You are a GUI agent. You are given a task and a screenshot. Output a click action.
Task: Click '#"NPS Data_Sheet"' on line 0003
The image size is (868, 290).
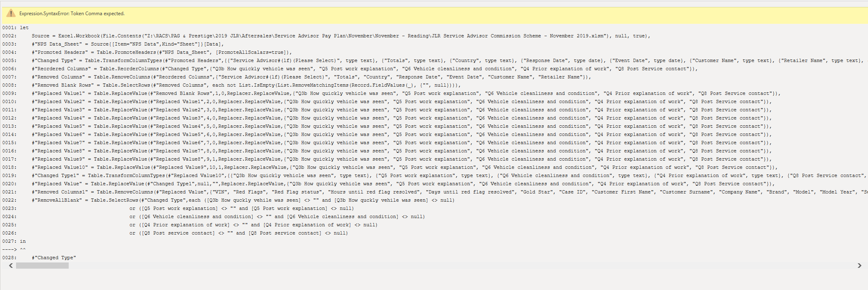(x=57, y=44)
